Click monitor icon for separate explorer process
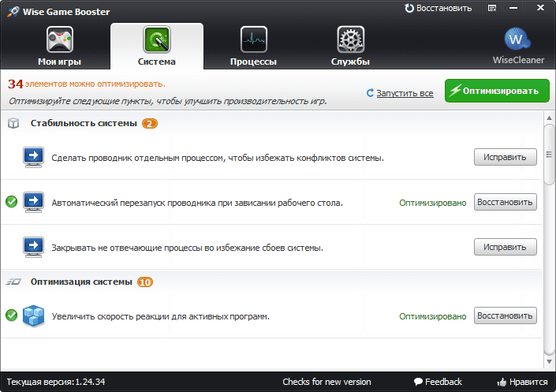Image resolution: width=556 pixels, height=392 pixels. click(x=34, y=157)
